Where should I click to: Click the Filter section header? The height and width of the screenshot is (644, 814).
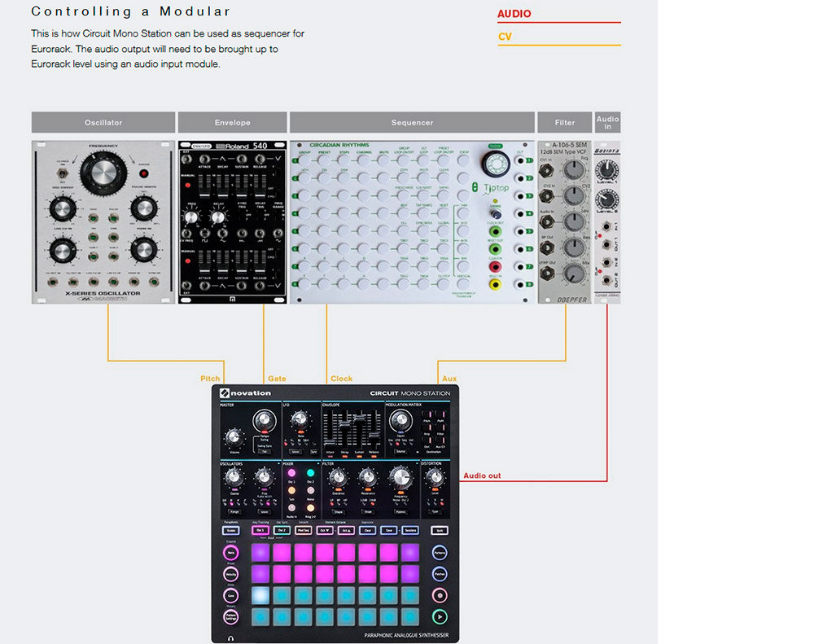pos(564,122)
